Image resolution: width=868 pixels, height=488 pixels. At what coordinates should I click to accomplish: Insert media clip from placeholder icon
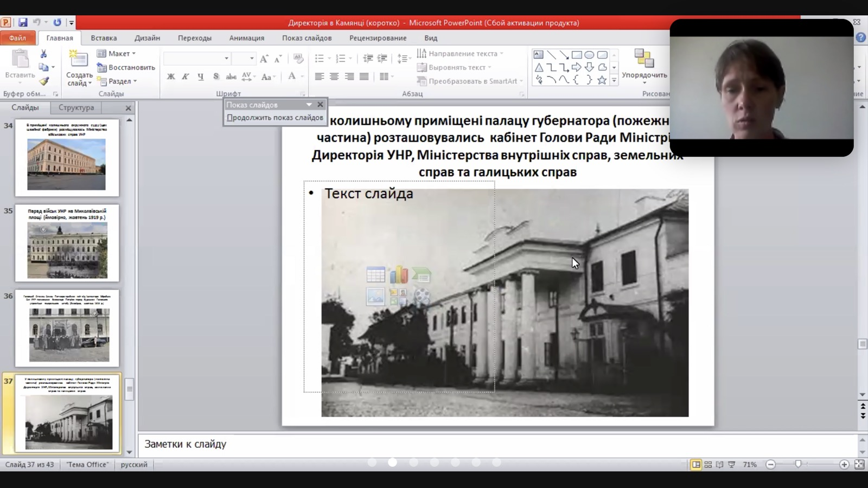pyautogui.click(x=422, y=297)
